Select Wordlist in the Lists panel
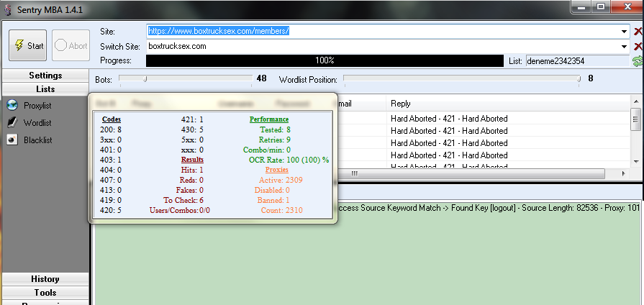Screen dimensions: 644x305 [x=37, y=123]
